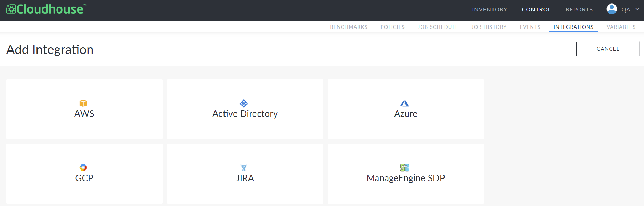Select the Integrations tab
The height and width of the screenshot is (206, 644).
[573, 27]
